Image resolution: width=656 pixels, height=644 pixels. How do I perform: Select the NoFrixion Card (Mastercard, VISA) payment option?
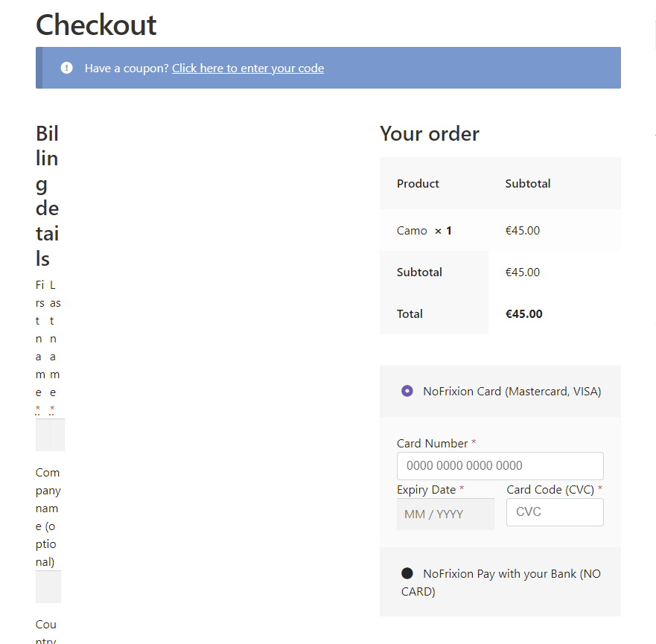click(407, 390)
